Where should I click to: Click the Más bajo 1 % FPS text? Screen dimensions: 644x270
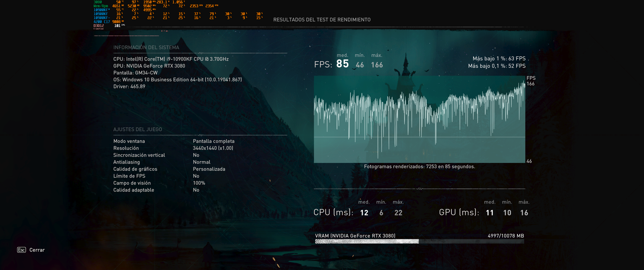coord(499,59)
